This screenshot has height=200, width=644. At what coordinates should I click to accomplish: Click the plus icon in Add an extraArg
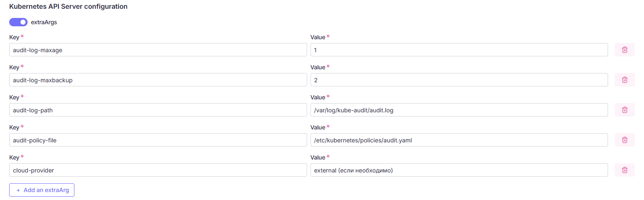coord(18,190)
